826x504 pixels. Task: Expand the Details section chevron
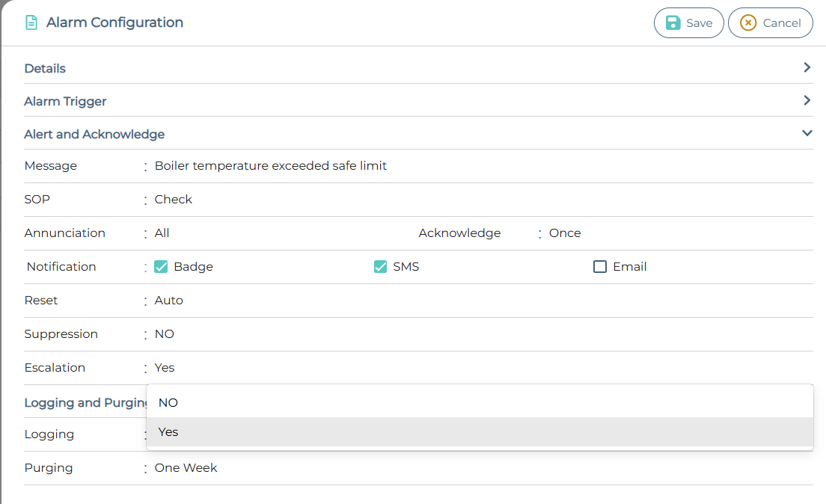tap(807, 67)
